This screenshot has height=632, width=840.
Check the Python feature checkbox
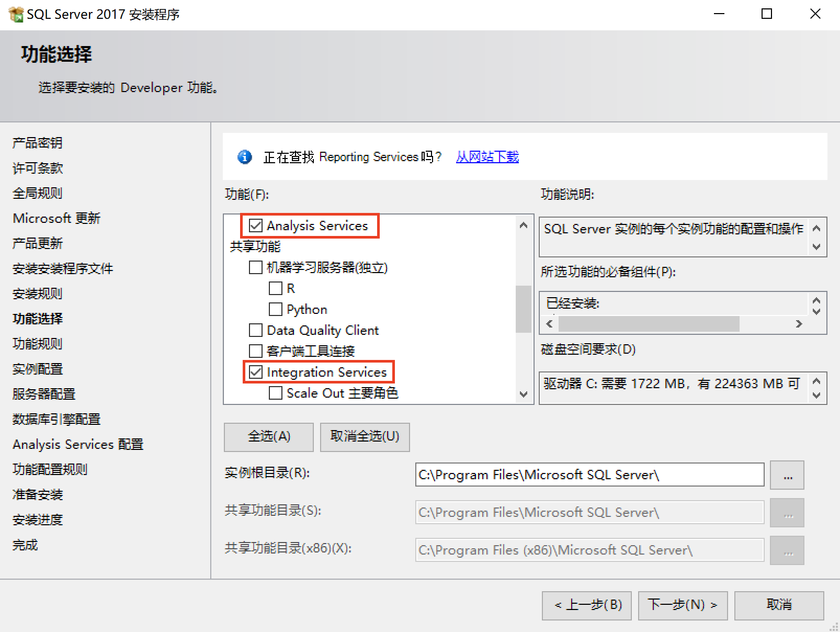tap(276, 309)
